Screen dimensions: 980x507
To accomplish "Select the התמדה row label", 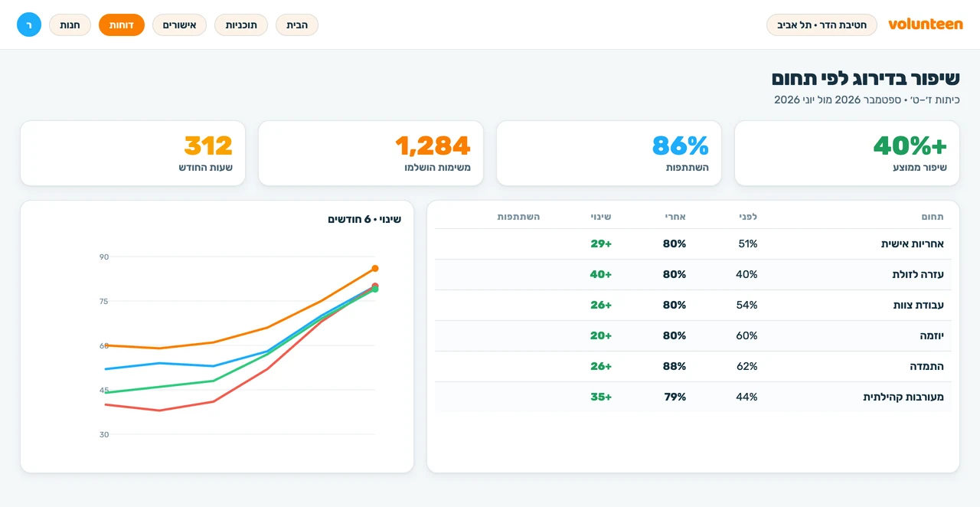I will [x=926, y=366].
